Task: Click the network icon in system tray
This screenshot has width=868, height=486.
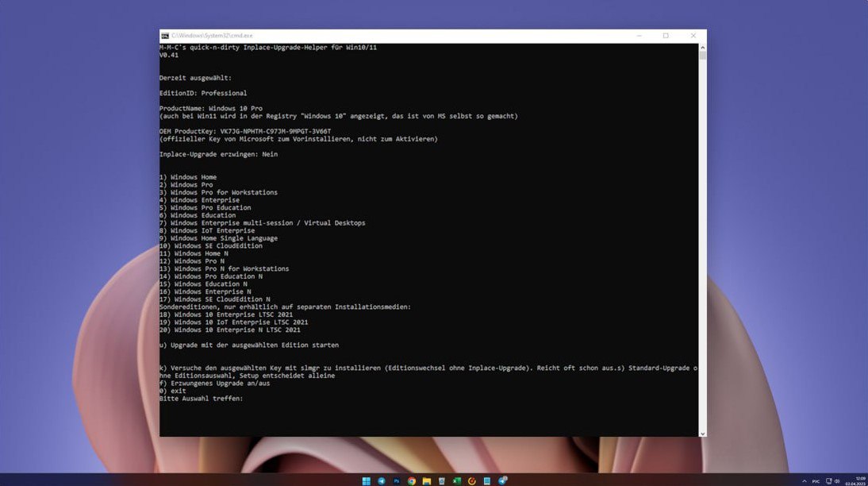Action: pos(828,481)
